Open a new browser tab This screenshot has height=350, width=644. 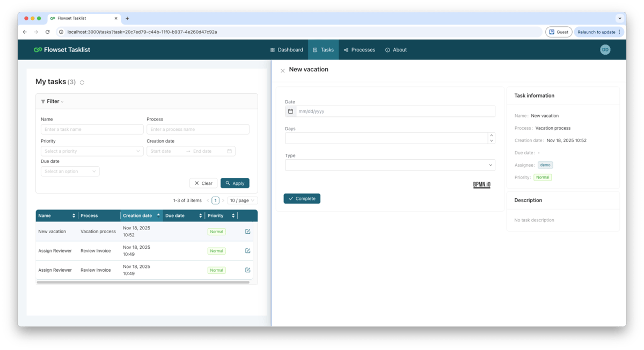click(127, 18)
